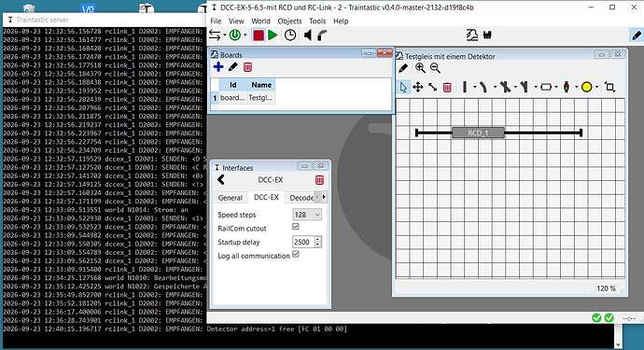The width and height of the screenshot is (644, 350).
Task: Select the signal tool
Action: pyautogui.click(x=567, y=87)
